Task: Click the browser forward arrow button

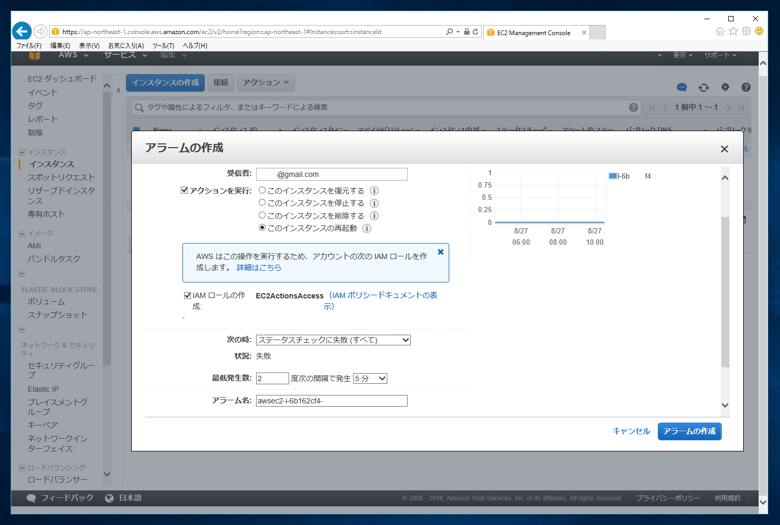Action: [41, 31]
